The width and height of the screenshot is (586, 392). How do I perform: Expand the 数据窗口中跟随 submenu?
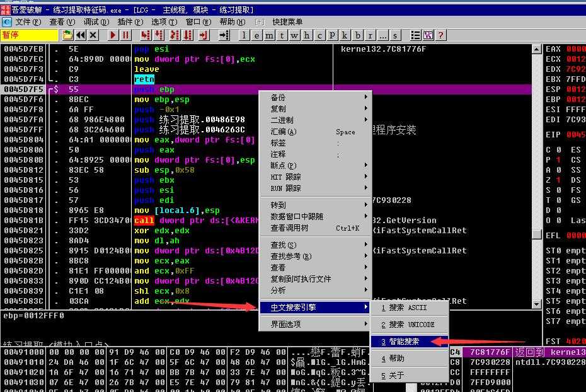pos(316,216)
